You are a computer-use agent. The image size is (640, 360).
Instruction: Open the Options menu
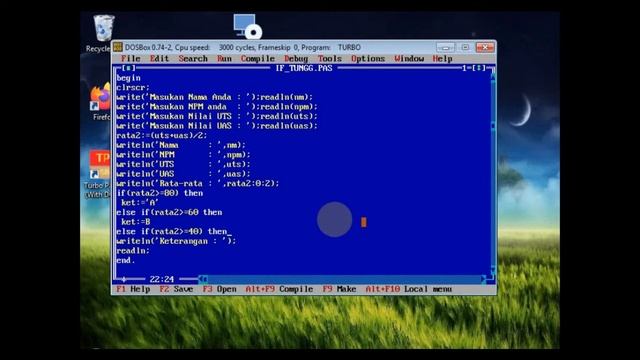point(368,59)
